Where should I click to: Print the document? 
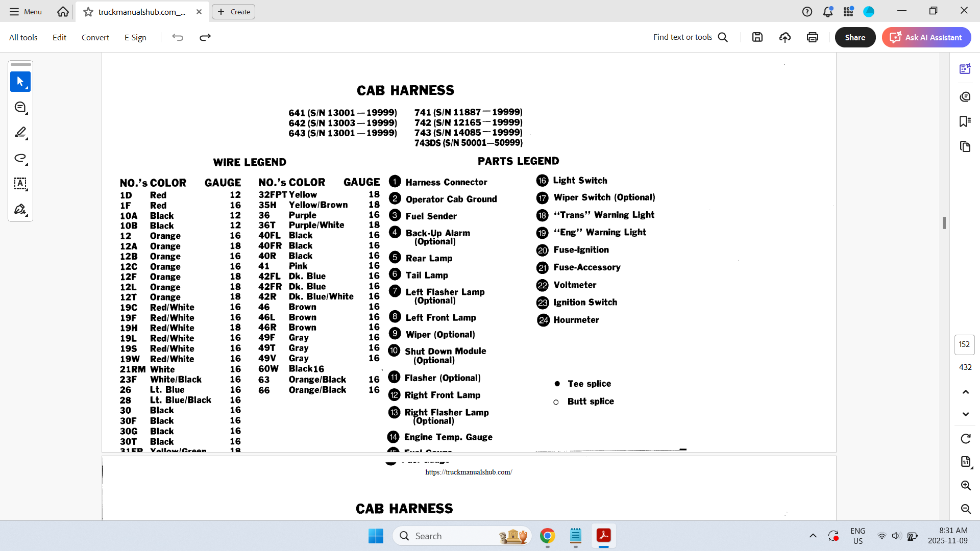click(x=813, y=37)
